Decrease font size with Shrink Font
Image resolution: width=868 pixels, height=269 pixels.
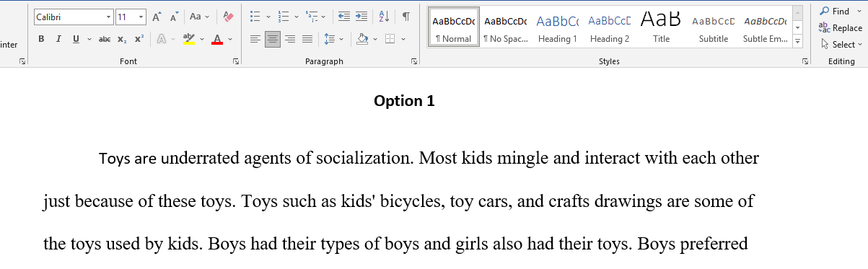174,17
